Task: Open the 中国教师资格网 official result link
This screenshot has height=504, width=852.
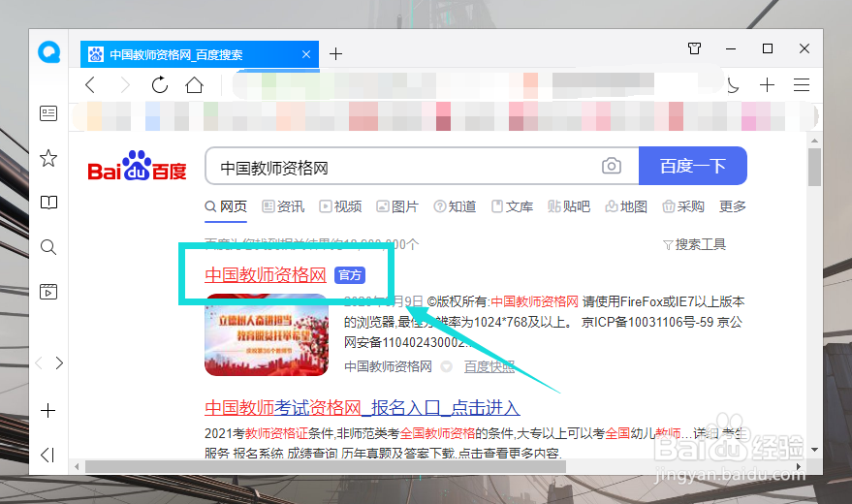Action: coord(266,275)
